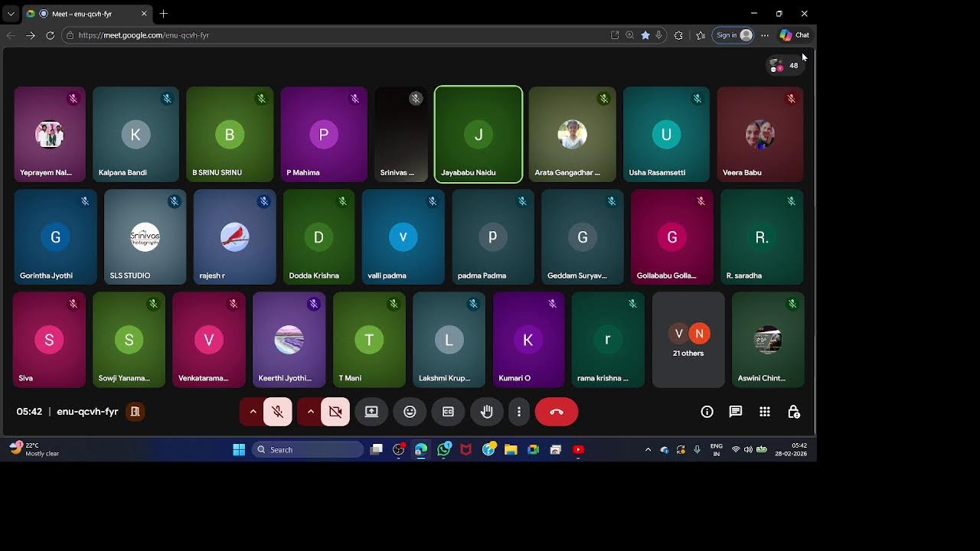Open the favorites list icon
The image size is (980, 551).
point(700,35)
